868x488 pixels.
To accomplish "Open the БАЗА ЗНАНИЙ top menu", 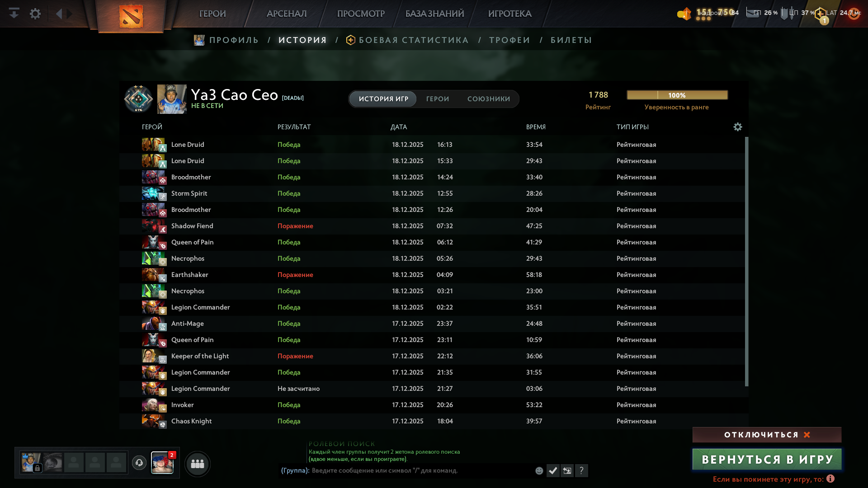I will pyautogui.click(x=434, y=14).
